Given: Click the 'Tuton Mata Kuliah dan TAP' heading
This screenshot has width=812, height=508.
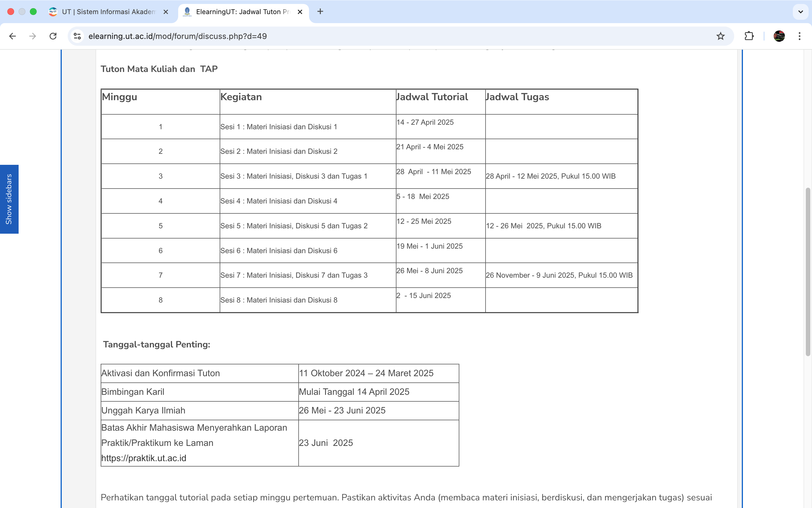Looking at the screenshot, I should pyautogui.click(x=159, y=69).
